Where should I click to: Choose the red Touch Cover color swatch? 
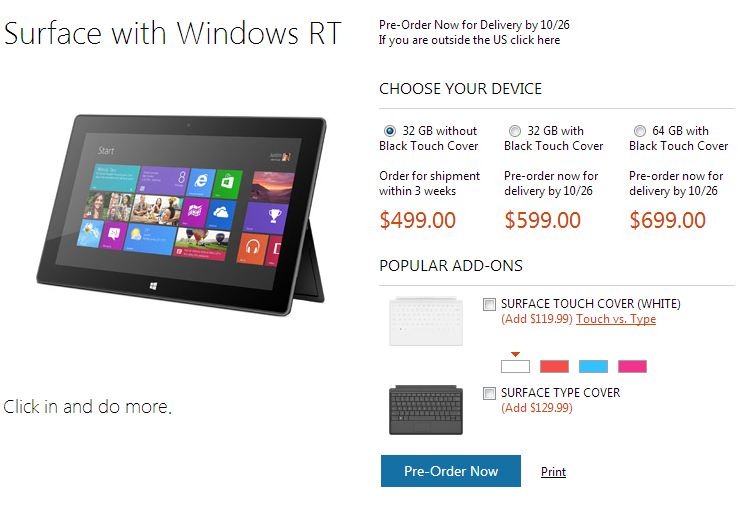pos(554,366)
